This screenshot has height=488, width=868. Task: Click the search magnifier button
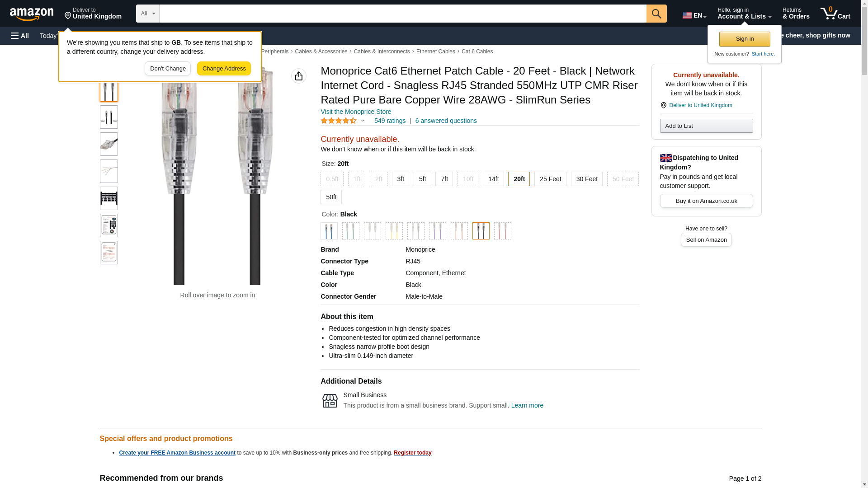point(656,14)
